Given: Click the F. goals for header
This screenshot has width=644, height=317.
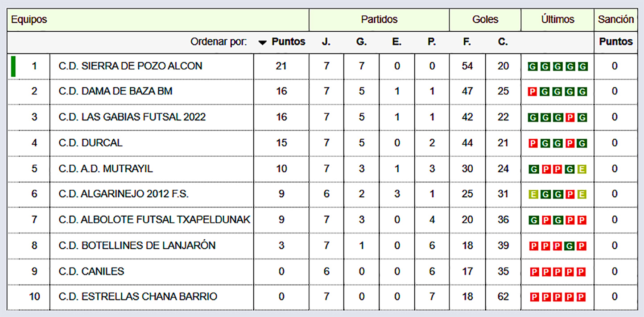Looking at the screenshot, I should tap(467, 42).
